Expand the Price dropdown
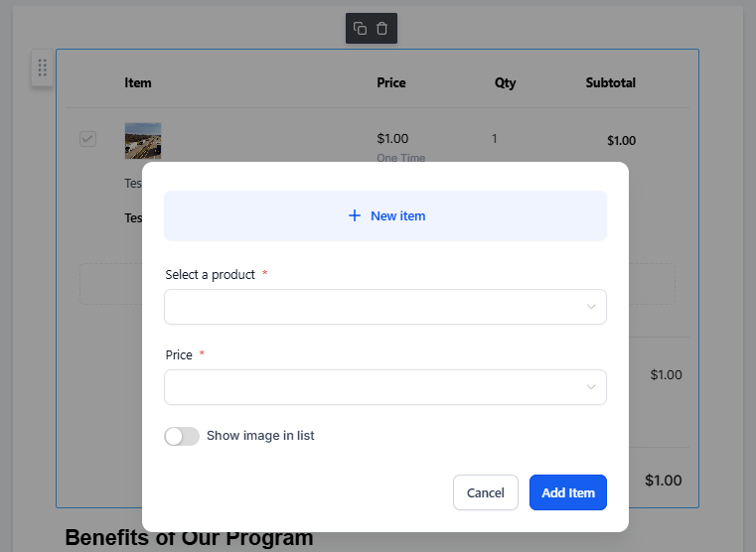 385,387
